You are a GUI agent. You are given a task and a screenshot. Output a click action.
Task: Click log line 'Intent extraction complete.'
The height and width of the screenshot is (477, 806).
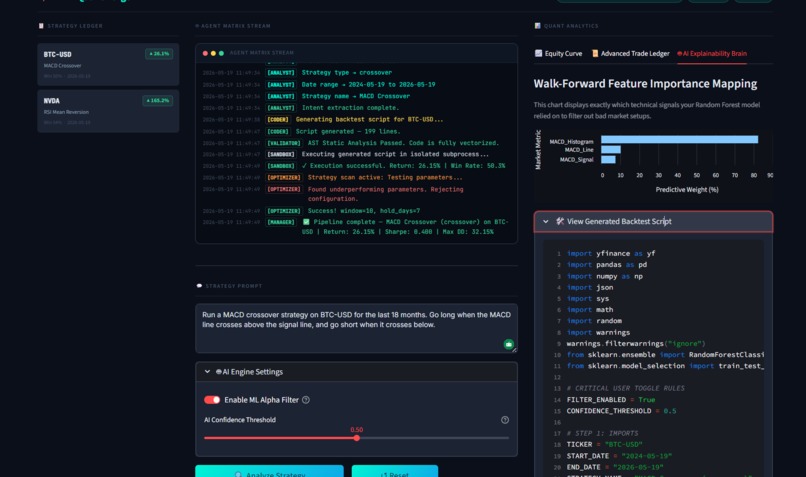350,108
